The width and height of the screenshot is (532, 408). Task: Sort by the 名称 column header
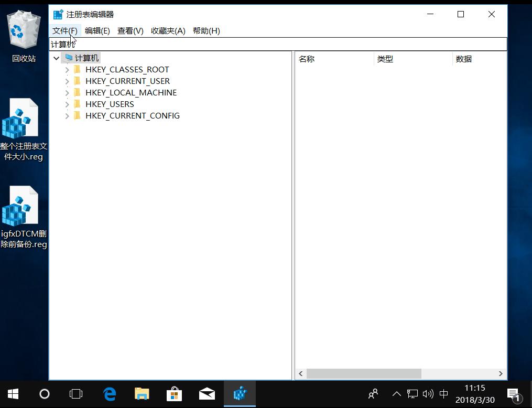[307, 59]
